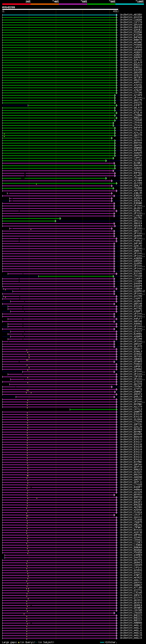Click the UniRef100_Q12664 label
Screen dimensions: 146x644
pyautogui.click(x=131, y=419)
